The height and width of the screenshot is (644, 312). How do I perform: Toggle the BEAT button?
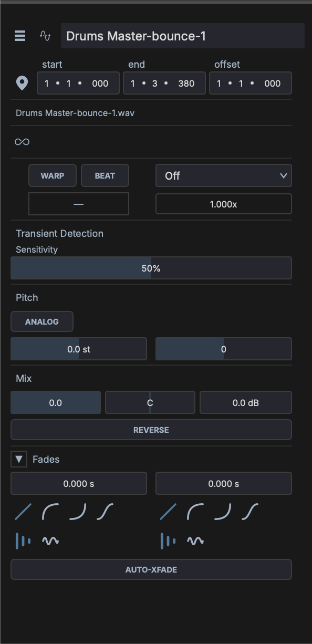pyautogui.click(x=105, y=175)
